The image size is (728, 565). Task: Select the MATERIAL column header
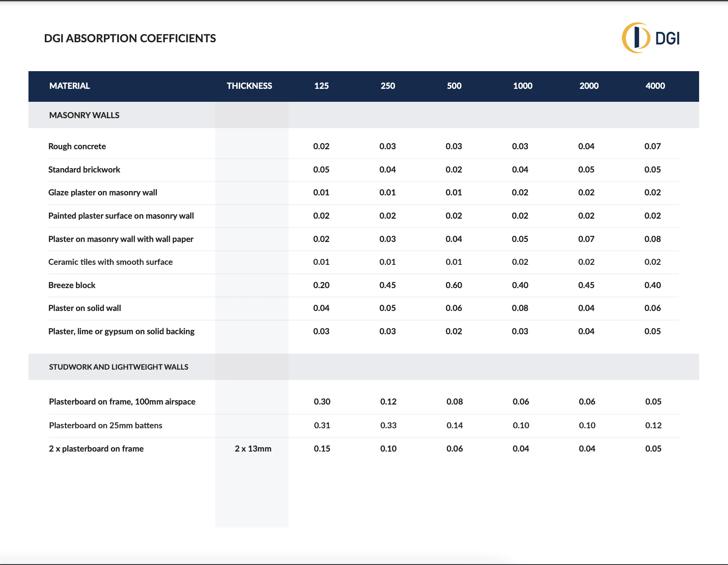pyautogui.click(x=69, y=86)
